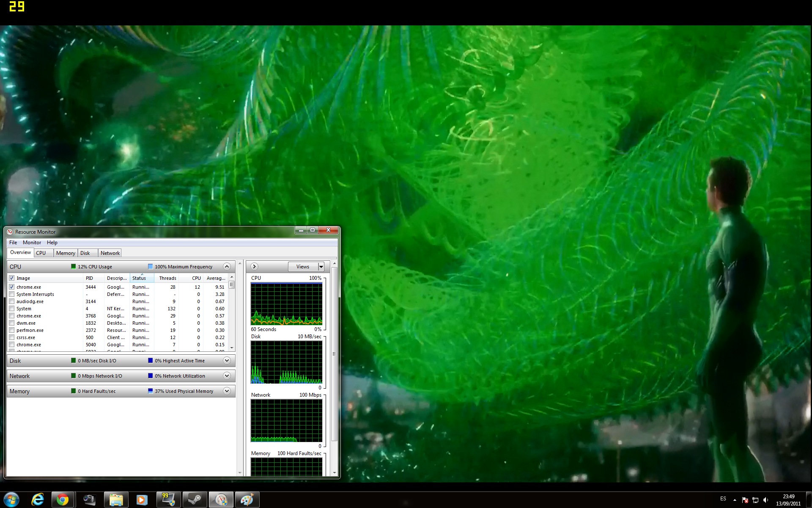The width and height of the screenshot is (812, 508).
Task: Toggle the Image column select-all checkbox
Action: click(12, 278)
